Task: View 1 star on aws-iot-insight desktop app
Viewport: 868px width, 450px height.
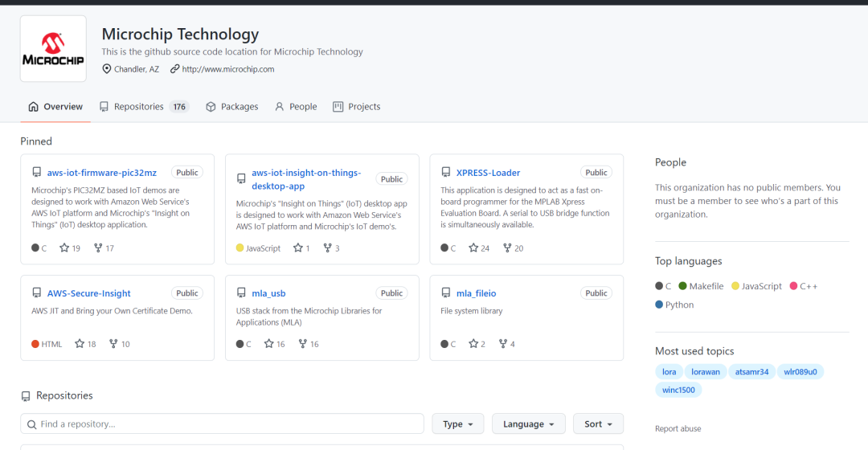Action: pyautogui.click(x=301, y=248)
